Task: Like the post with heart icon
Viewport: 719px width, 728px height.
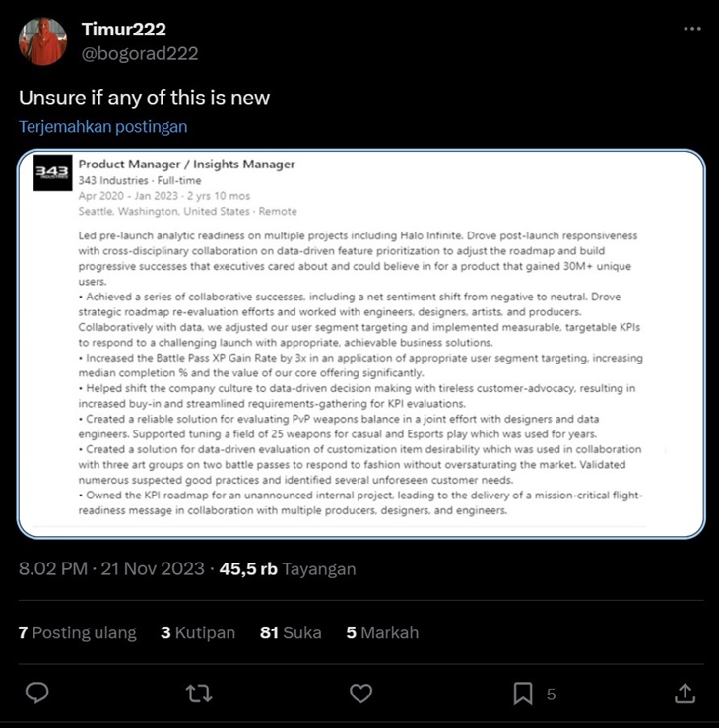Action: click(x=360, y=694)
